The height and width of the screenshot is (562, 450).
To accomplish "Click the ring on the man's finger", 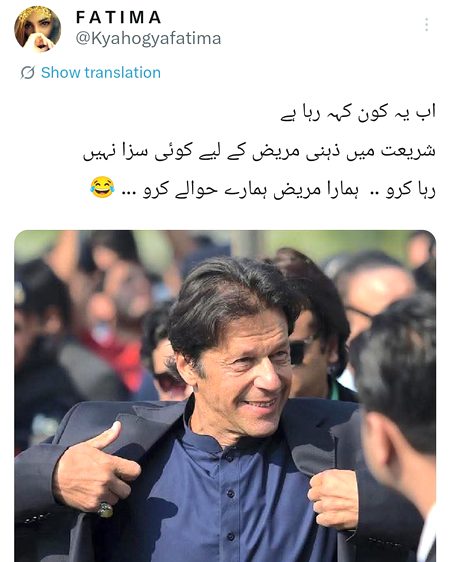I will pos(105,510).
